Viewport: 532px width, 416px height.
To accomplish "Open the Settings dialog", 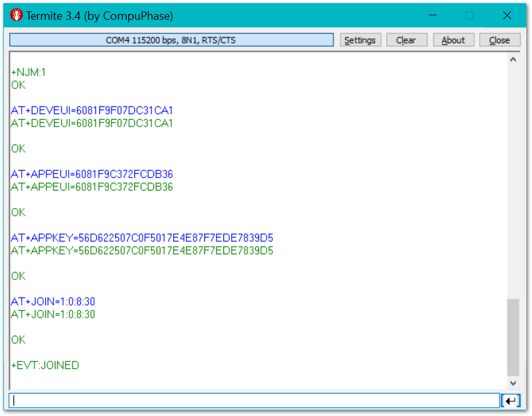I will 360,40.
